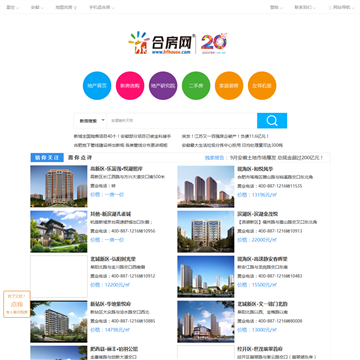The width and height of the screenshot is (360, 360).
Task: Expand the 手机版 dropdown in top bar
Action: 101,7
